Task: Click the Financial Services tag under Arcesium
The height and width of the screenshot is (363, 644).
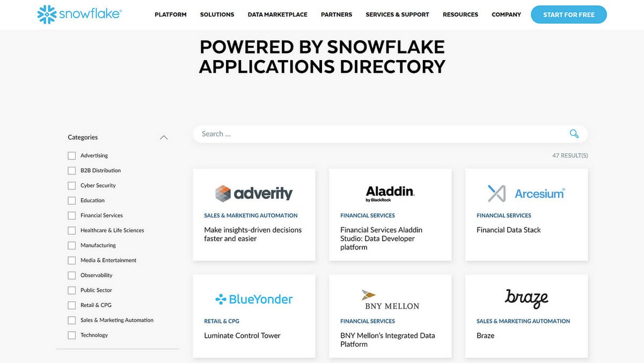Action: (504, 216)
